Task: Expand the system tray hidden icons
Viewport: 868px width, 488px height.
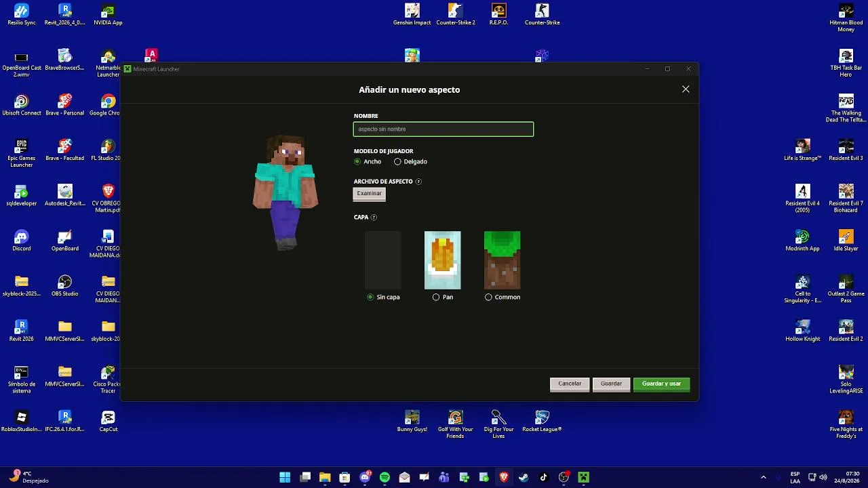Action: [763, 477]
